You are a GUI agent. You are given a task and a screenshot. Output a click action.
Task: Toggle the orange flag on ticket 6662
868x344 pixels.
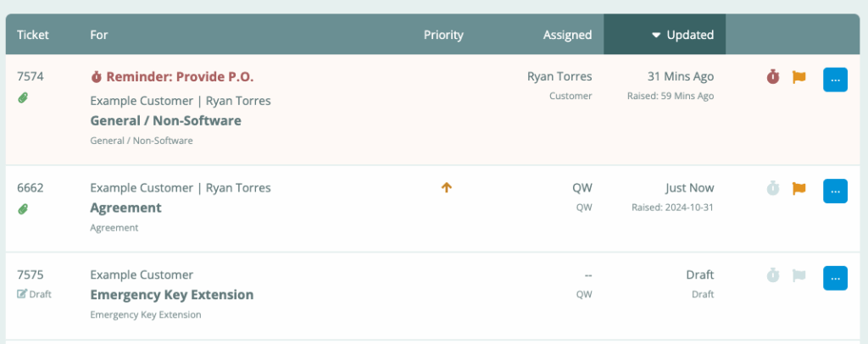click(798, 188)
